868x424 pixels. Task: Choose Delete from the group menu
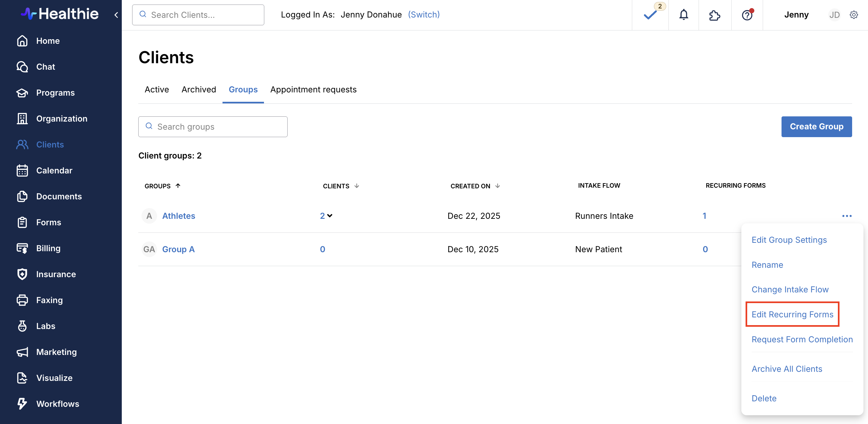point(764,398)
